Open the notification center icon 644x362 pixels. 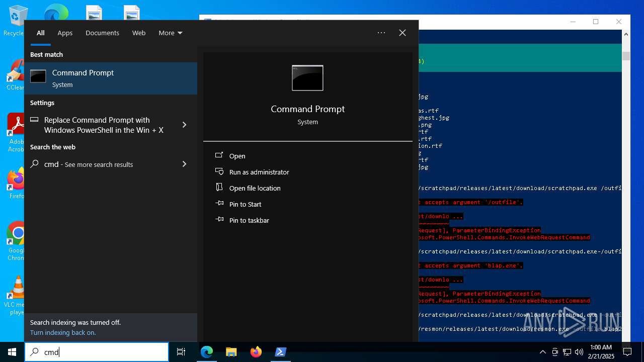tap(627, 352)
